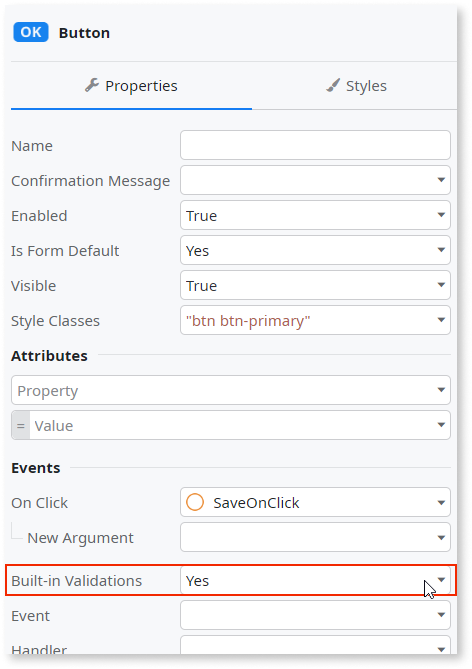Open the On Click SaveOnClick dropdown
This screenshot has width=472, height=669.
tap(315, 502)
